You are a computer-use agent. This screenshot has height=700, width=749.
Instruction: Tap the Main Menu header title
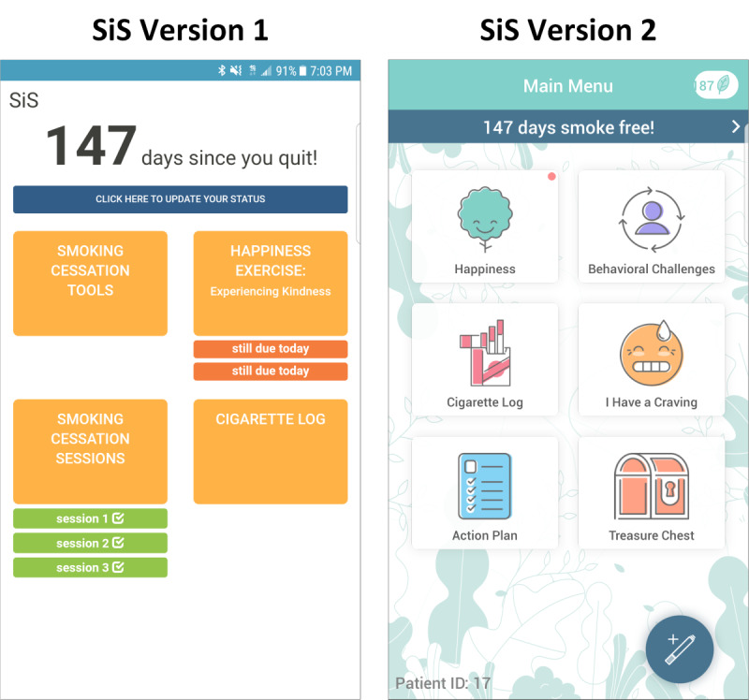pyautogui.click(x=568, y=86)
